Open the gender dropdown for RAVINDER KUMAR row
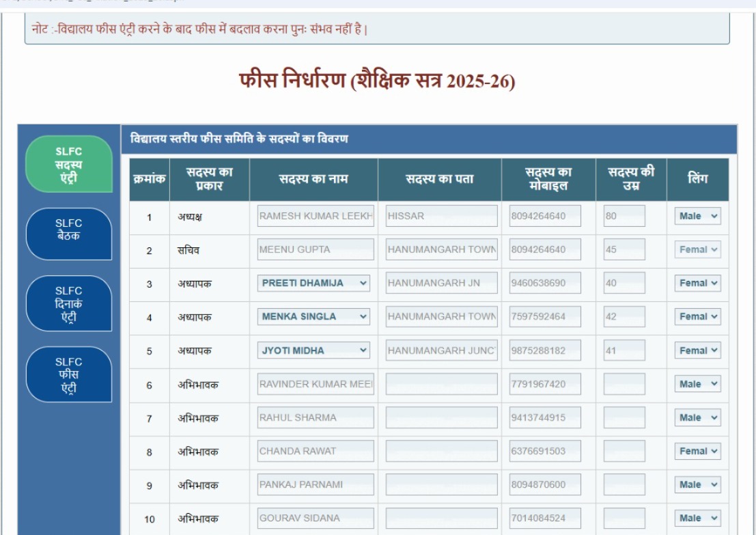756x535 pixels. pos(698,384)
